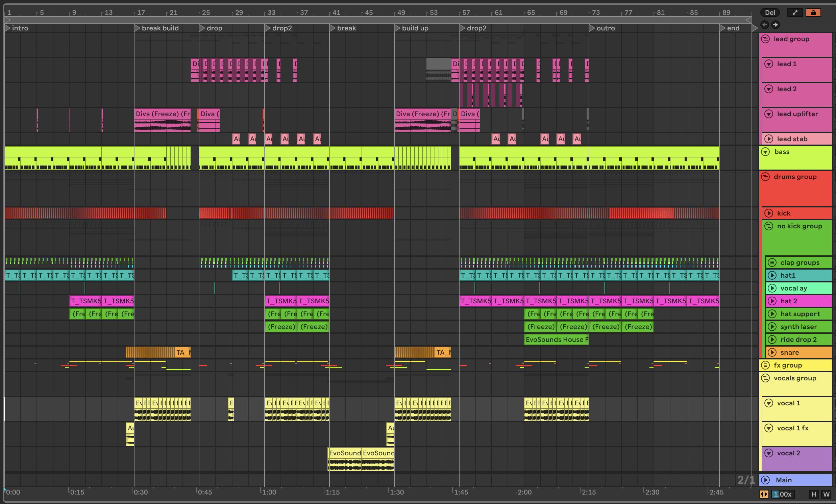Toggle the orange waveform icon at bottom
The height and width of the screenshot is (504, 836).
pos(764,494)
